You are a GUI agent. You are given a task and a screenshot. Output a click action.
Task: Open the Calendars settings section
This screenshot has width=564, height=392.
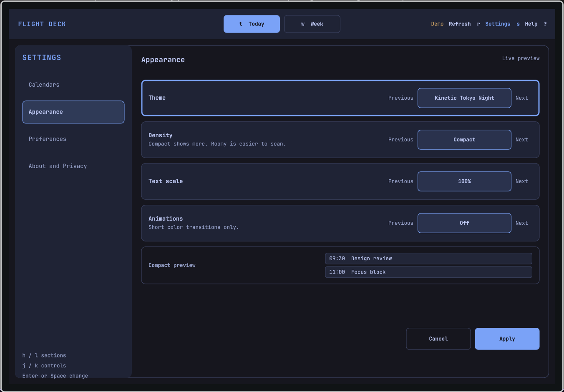(73, 85)
